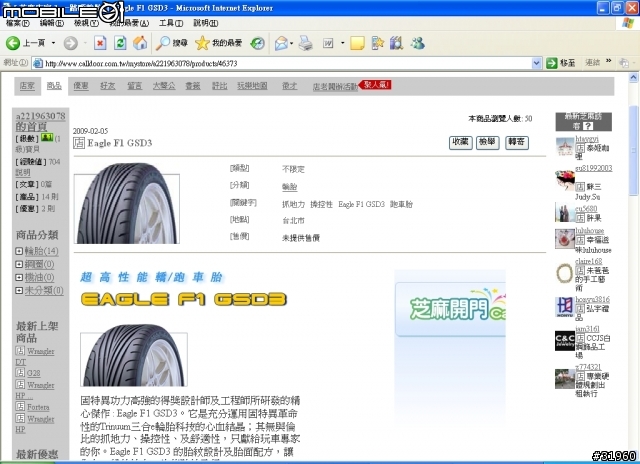Click the top tire product thumbnail

[x=127, y=203]
